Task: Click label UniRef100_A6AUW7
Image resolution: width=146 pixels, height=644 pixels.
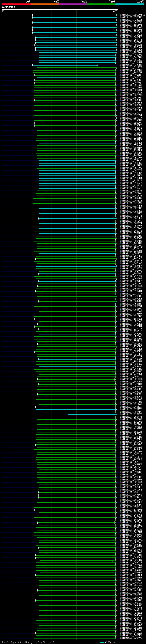Action: tap(131, 100)
